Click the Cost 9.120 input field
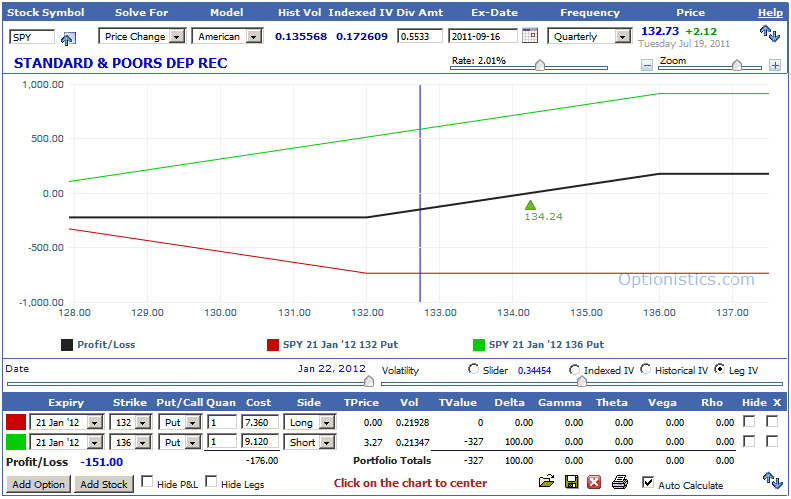 coord(260,442)
